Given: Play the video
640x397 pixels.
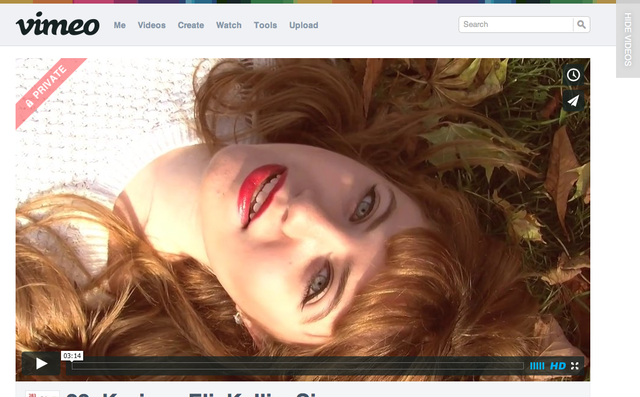Looking at the screenshot, I should point(41,364).
